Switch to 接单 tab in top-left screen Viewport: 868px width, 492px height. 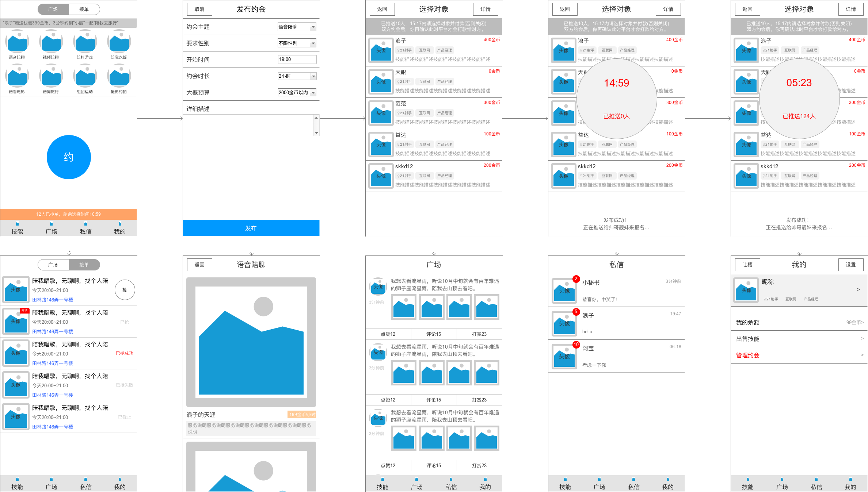click(x=84, y=9)
